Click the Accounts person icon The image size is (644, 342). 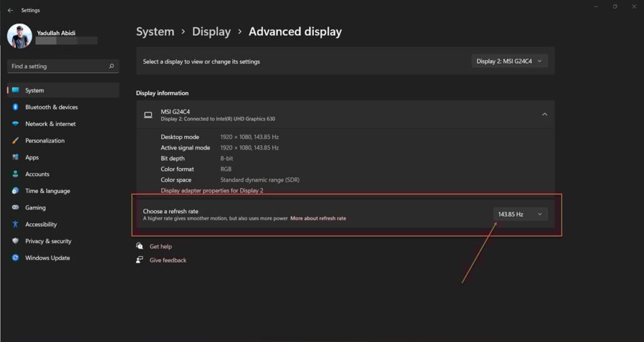[16, 174]
